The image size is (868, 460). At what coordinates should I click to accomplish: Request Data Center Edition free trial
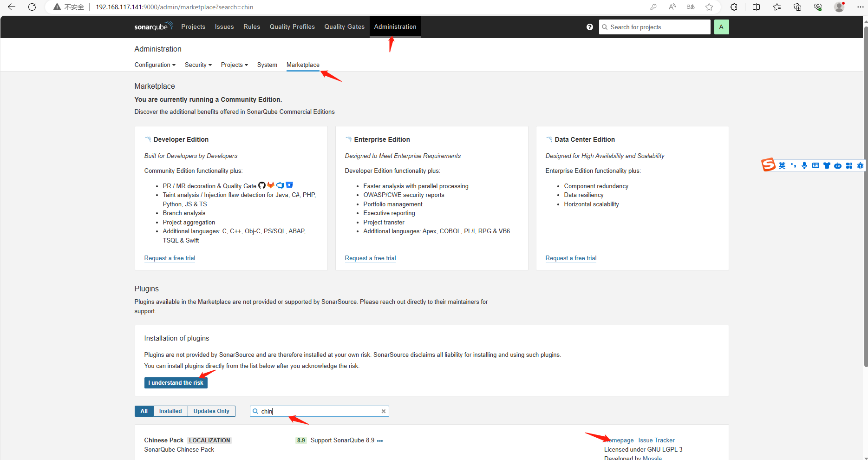point(571,258)
